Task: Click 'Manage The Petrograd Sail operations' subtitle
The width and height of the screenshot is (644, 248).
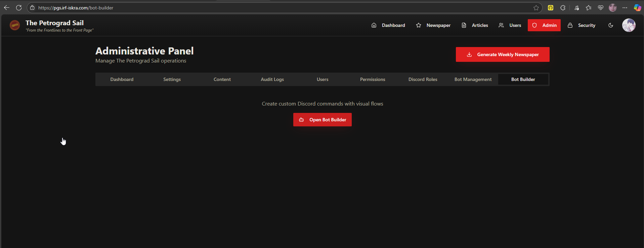Action: coord(141,61)
